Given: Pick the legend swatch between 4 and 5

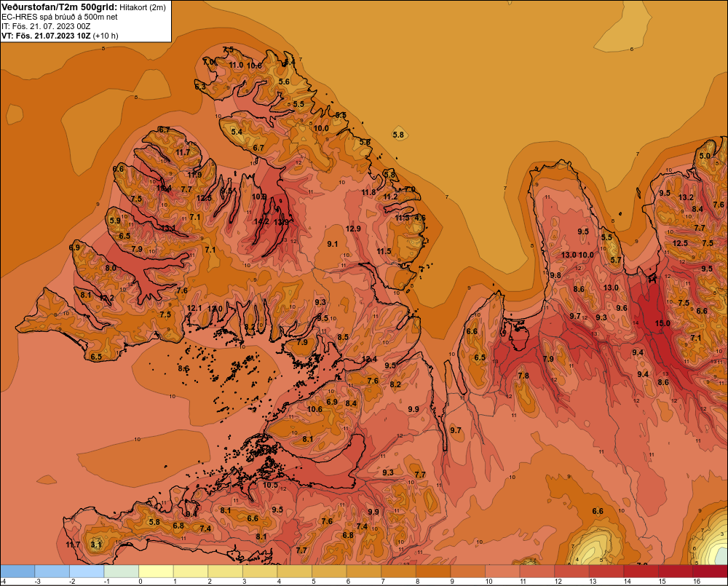Looking at the screenshot, I should coord(295,571).
